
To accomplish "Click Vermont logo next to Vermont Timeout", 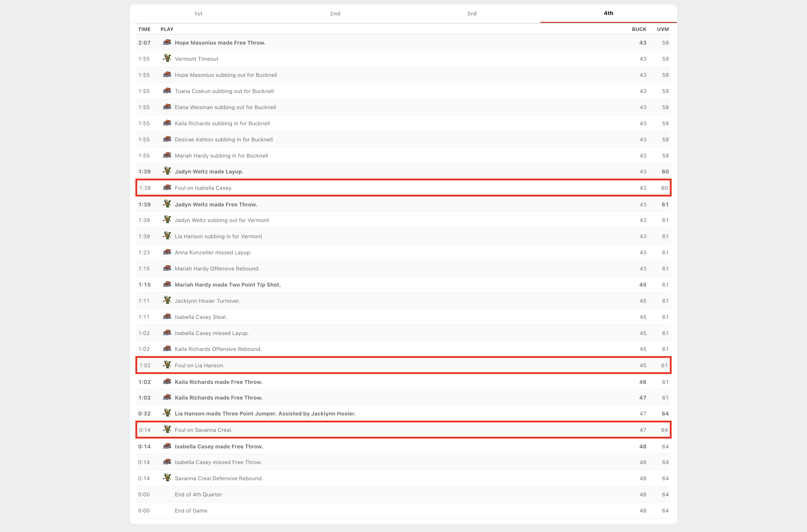I will click(x=167, y=58).
